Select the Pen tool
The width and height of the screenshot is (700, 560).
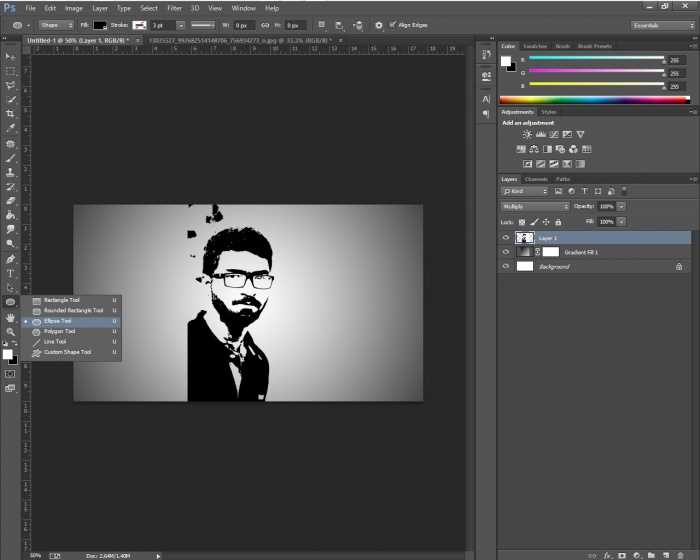[x=11, y=258]
